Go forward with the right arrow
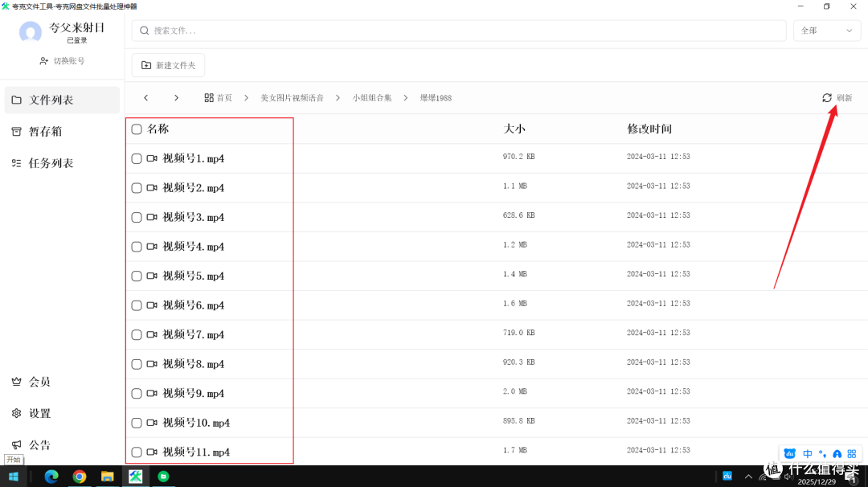 click(x=176, y=98)
